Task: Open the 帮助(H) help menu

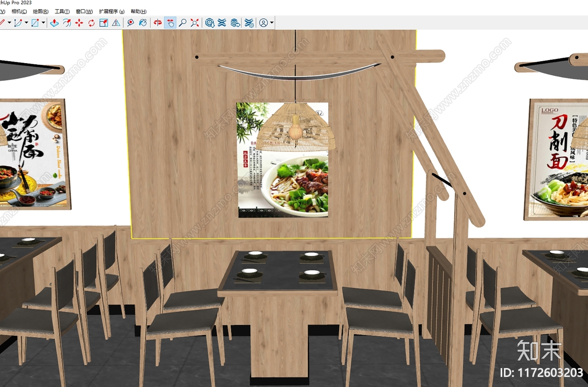Action: (139, 11)
